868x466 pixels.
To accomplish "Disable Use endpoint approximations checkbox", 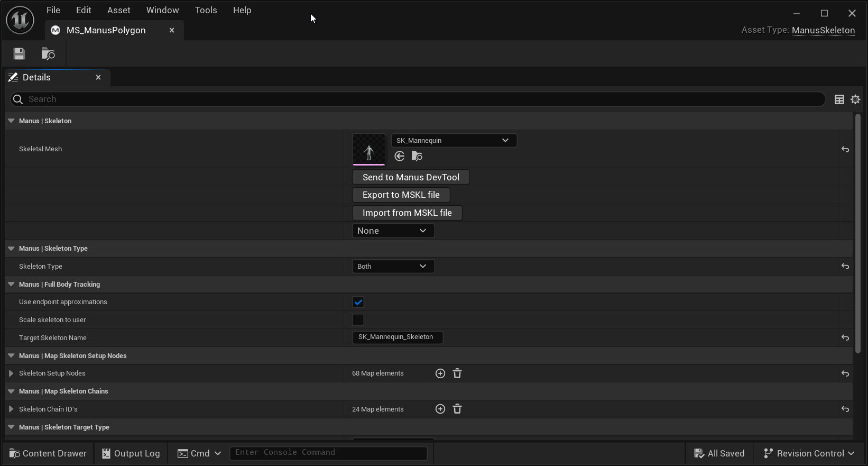I will [358, 302].
